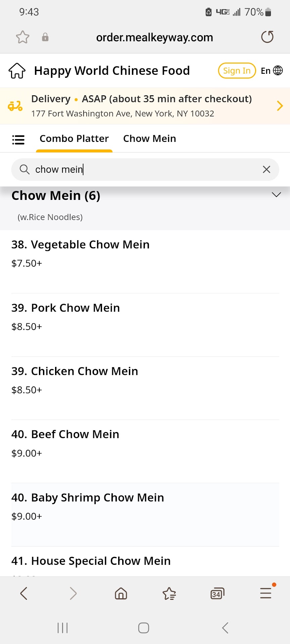This screenshot has width=290, height=644.
Task: Switch to Combo Platter tab
Action: coord(74,139)
